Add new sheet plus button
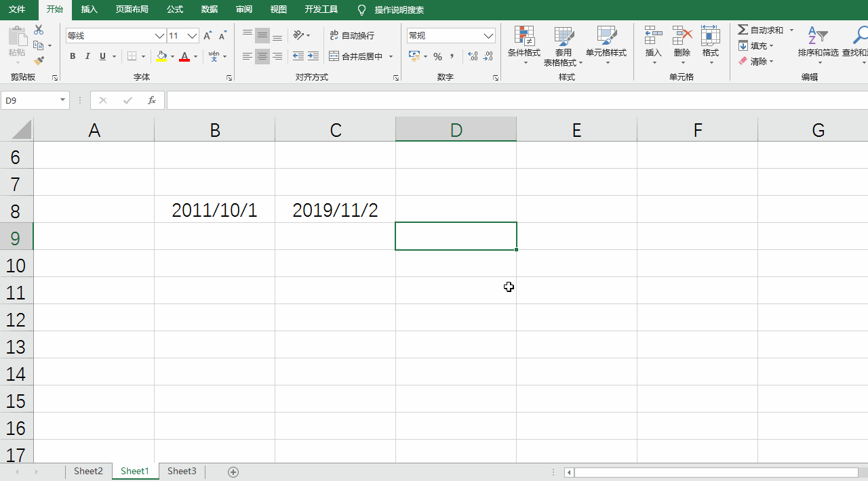868x481 pixels. coord(233,472)
